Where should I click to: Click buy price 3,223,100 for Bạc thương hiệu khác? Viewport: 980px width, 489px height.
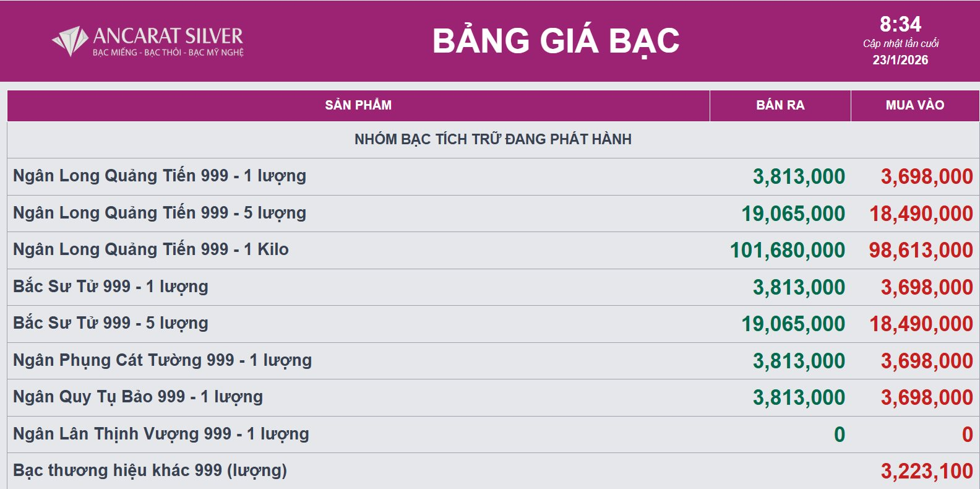click(x=927, y=471)
